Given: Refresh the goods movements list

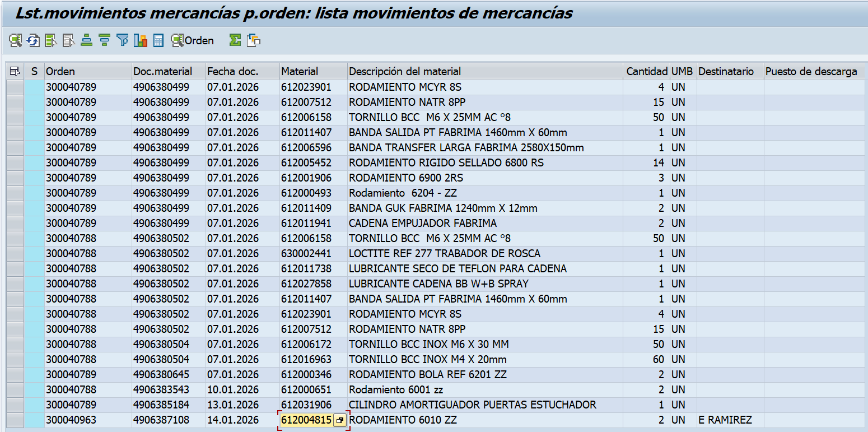Looking at the screenshot, I should pyautogui.click(x=33, y=40).
